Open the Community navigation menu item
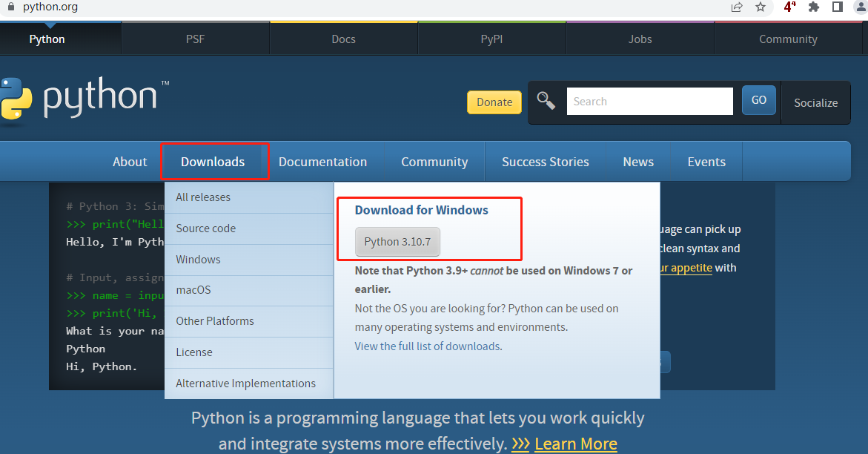 pos(434,161)
